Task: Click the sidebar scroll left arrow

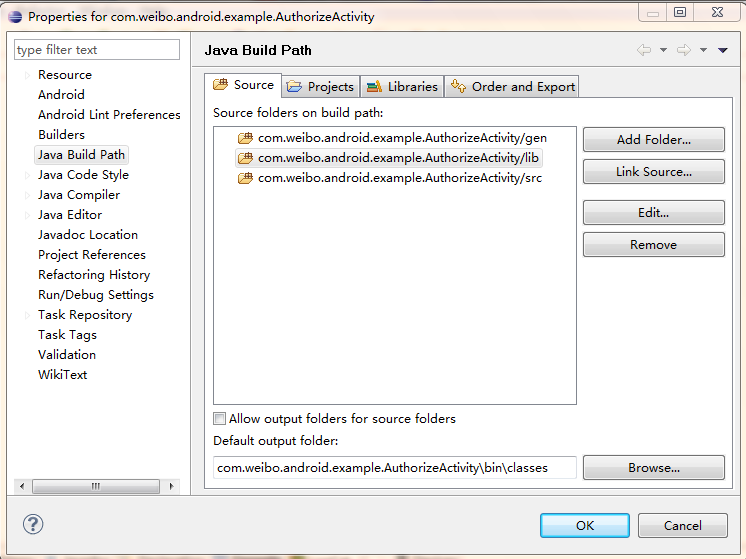Action: click(x=22, y=486)
